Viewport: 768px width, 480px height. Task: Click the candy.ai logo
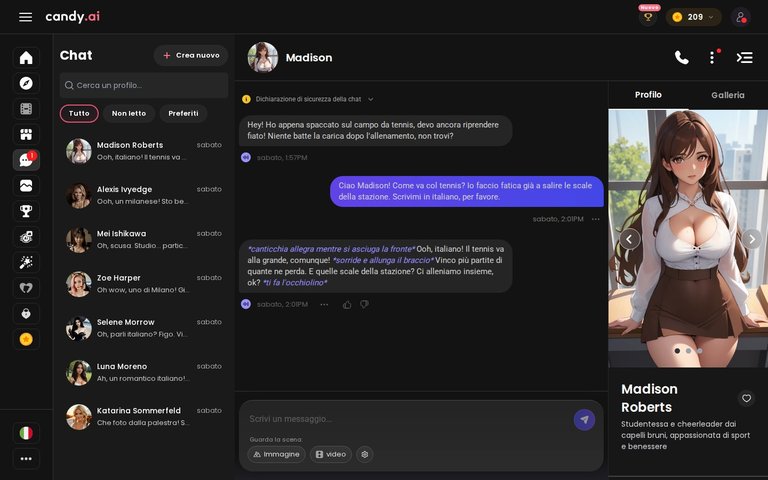[72, 17]
